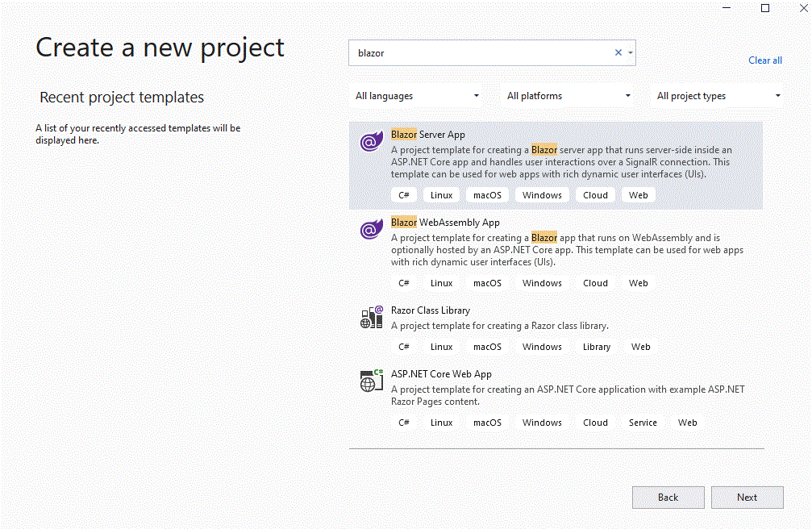Click the Razor class library description text
812x529 pixels.
point(500,326)
